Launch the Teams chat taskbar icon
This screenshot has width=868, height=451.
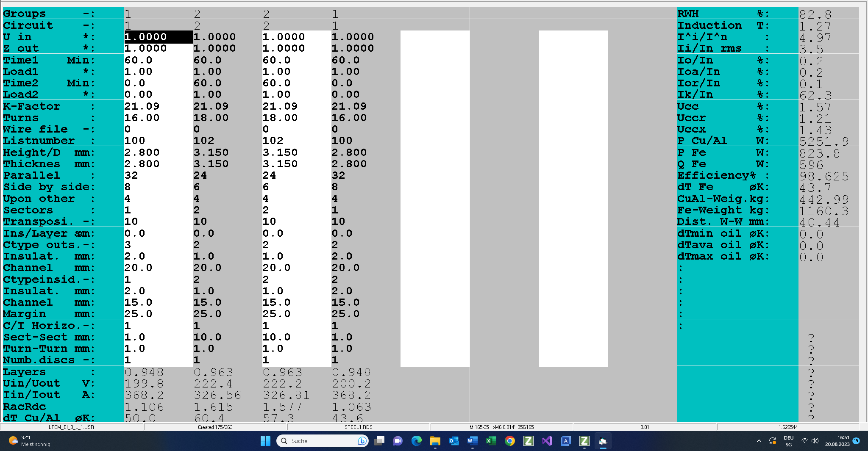[398, 441]
